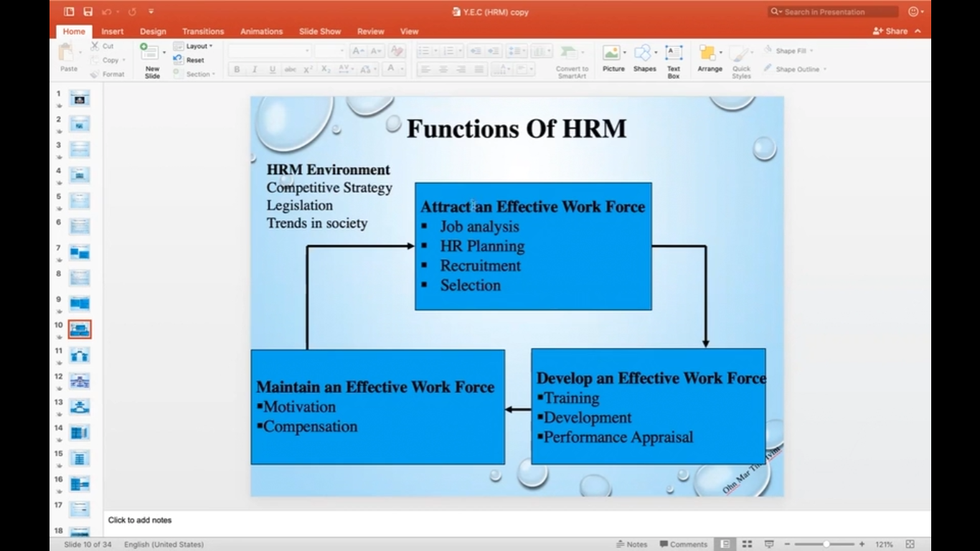The height and width of the screenshot is (551, 980).
Task: Toggle Bold formatting
Action: coord(237,70)
